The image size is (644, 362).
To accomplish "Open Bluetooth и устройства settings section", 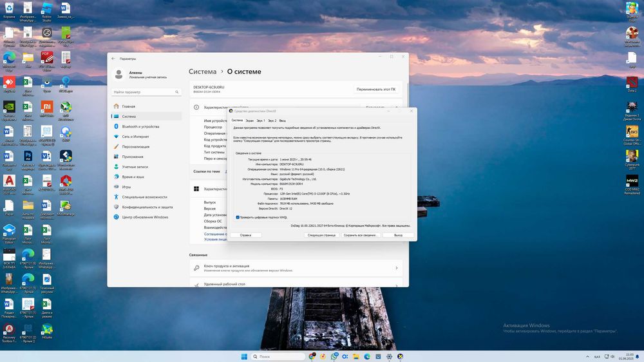I will 140,126.
